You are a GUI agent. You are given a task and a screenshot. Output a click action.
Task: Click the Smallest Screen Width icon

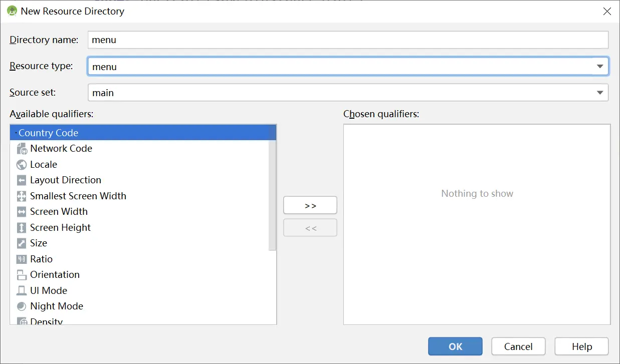(x=22, y=196)
